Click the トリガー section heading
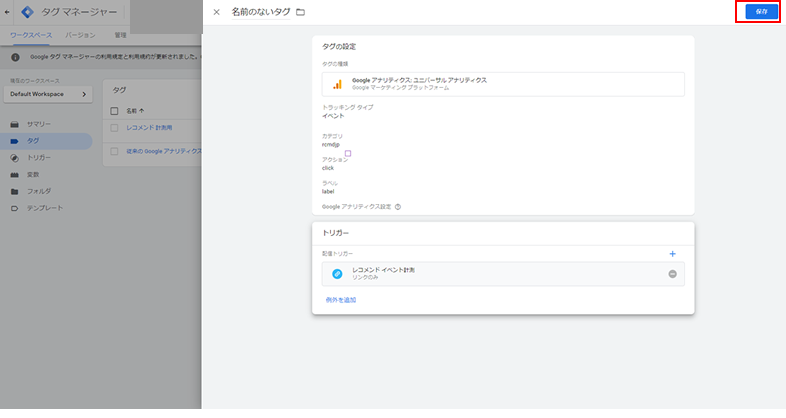Image resolution: width=786 pixels, height=418 pixels. click(335, 233)
